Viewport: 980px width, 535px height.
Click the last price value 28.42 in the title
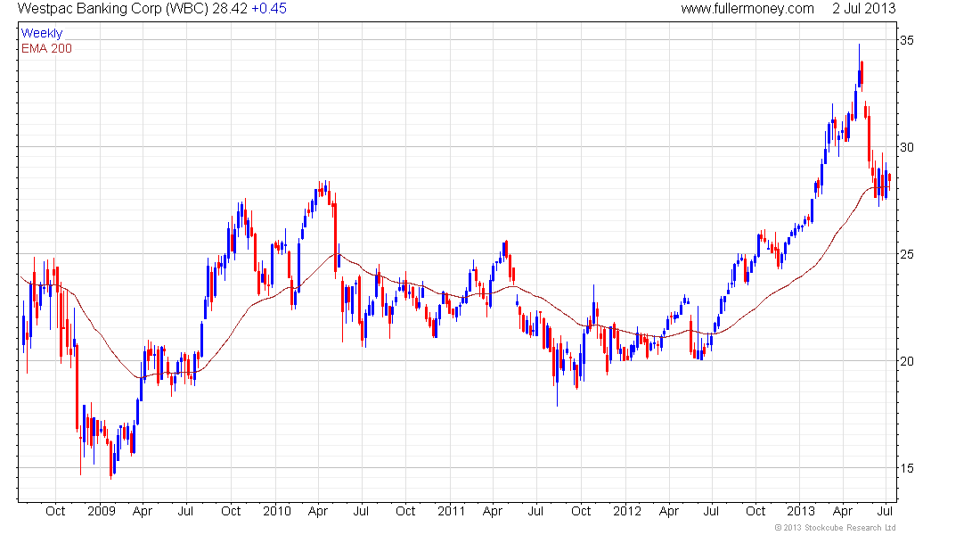[229, 9]
